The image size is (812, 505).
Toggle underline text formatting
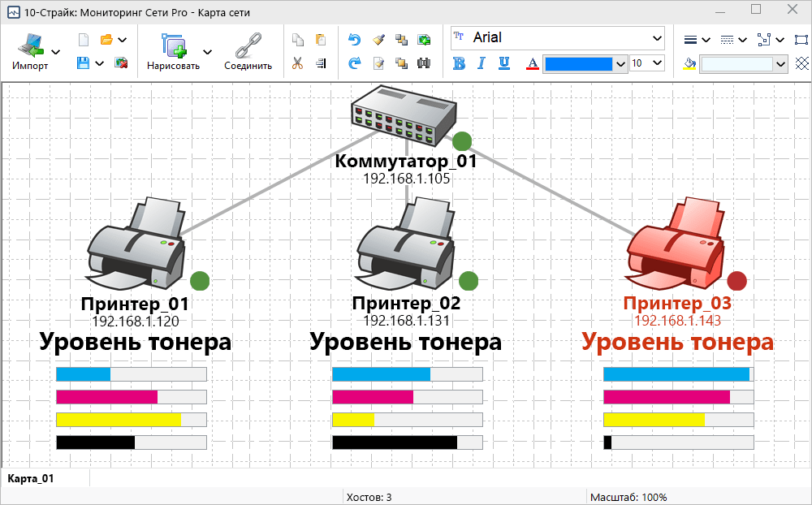point(503,63)
